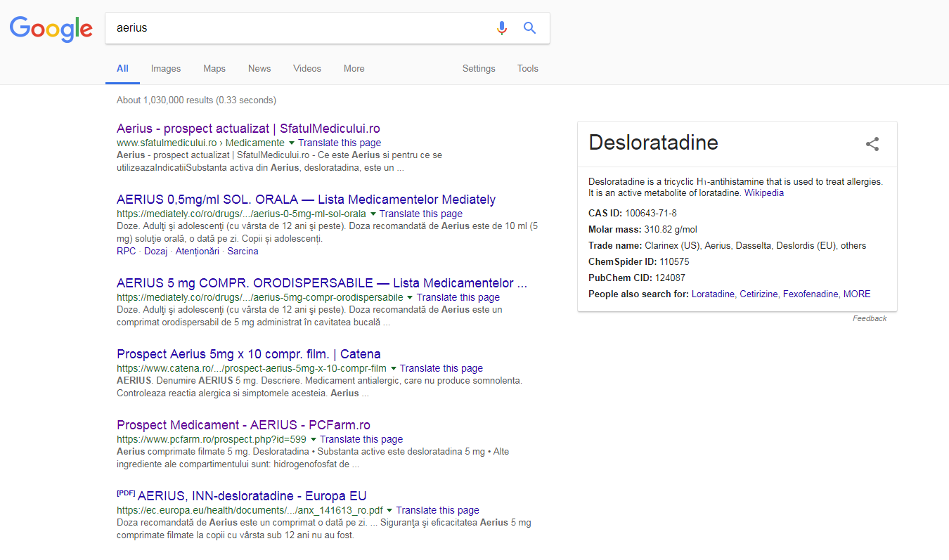
Task: Click the Cetirizine related search link
Action: pyautogui.click(x=758, y=294)
